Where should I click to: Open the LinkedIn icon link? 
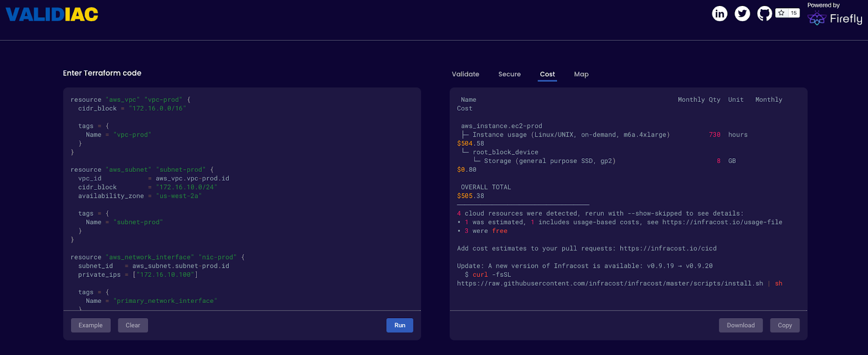tap(719, 14)
